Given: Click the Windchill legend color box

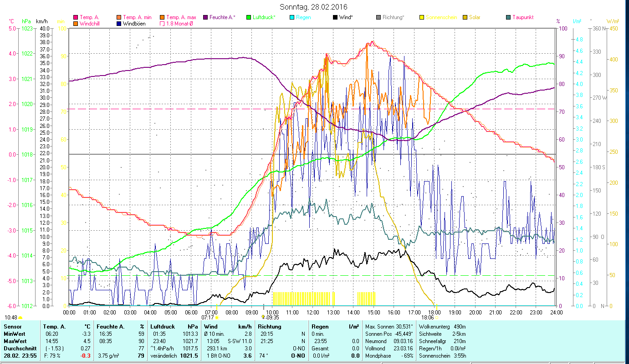Looking at the screenshot, I should [x=76, y=24].
